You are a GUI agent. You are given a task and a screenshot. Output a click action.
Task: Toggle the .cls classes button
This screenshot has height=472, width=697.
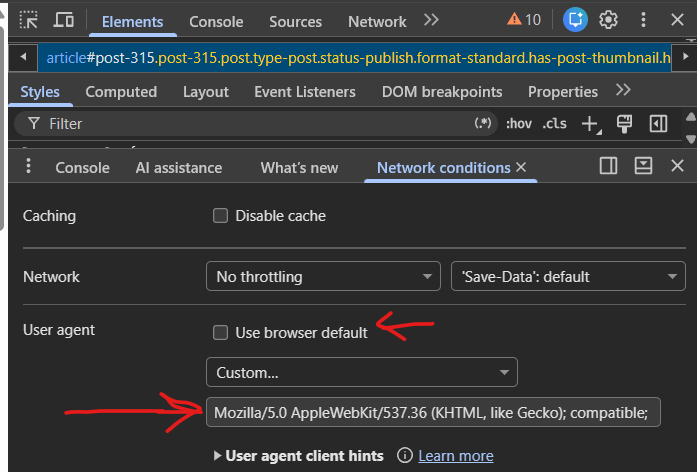pos(554,123)
